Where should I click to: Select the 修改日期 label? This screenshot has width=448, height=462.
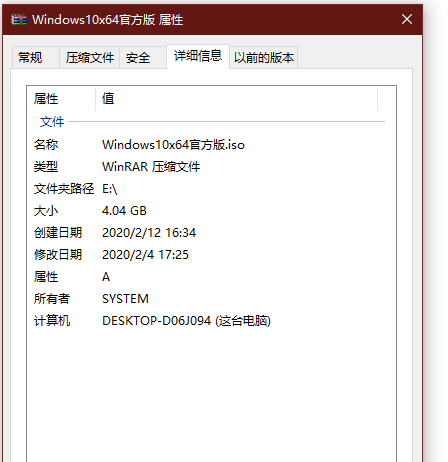(x=58, y=255)
